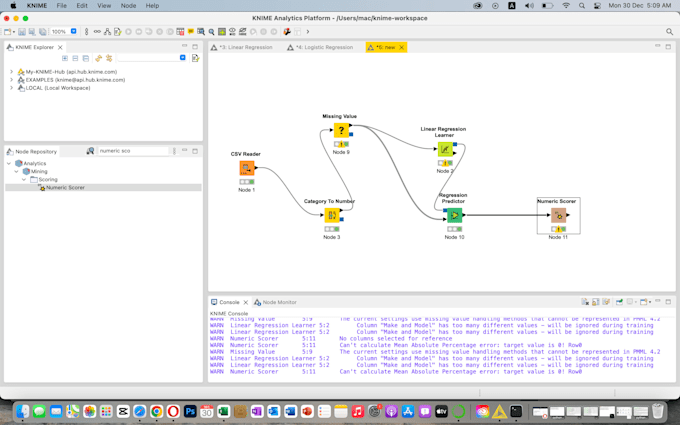The image size is (680, 425).
Task: Expand the toolbar overflow chevron
Action: tap(308, 32)
